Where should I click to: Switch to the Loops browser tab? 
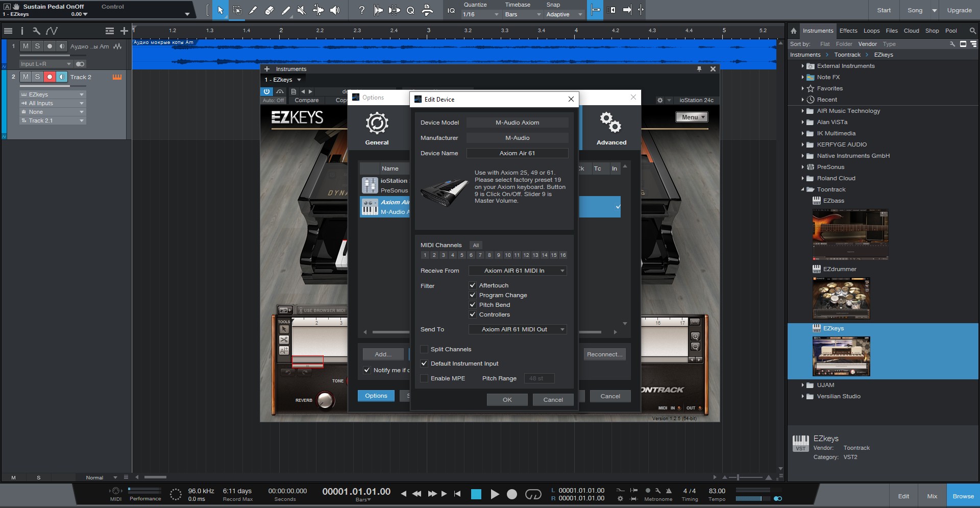coord(871,31)
